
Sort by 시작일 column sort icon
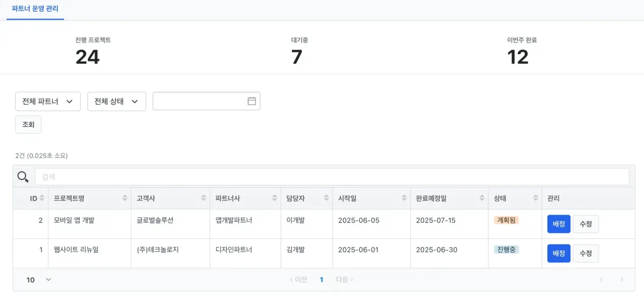click(404, 198)
